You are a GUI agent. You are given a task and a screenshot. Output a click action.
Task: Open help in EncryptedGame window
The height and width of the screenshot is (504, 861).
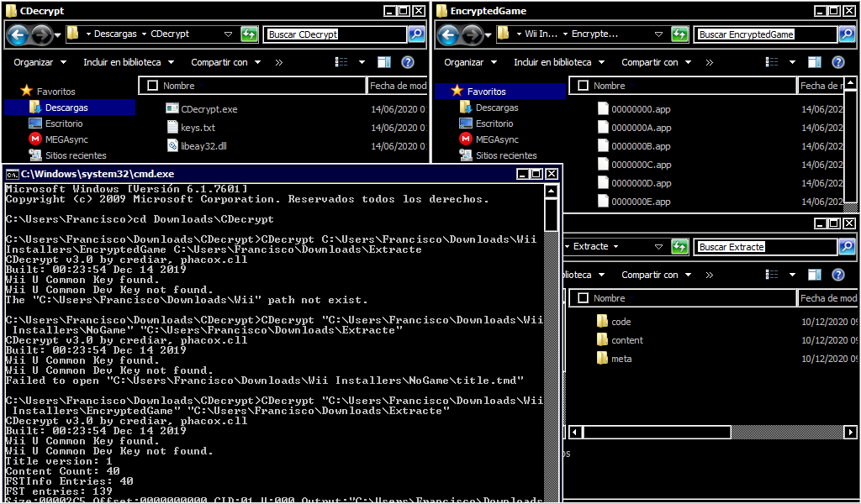(x=838, y=62)
